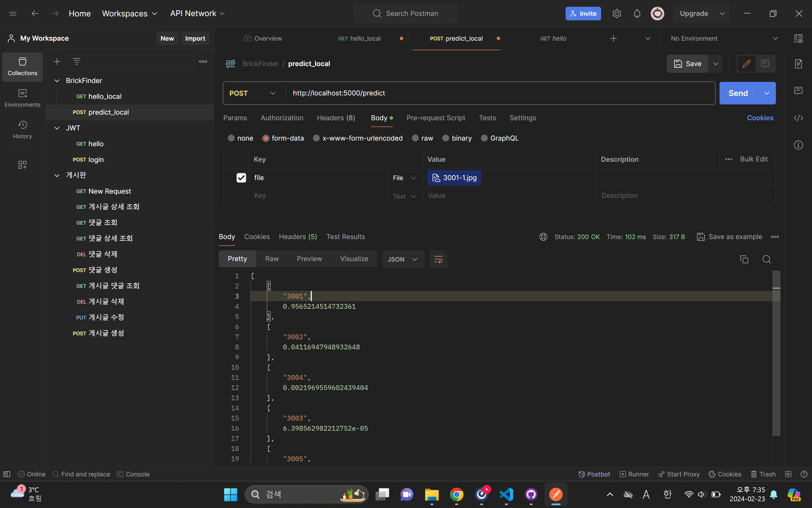
Task: Open the notifications bell icon
Action: (x=637, y=14)
